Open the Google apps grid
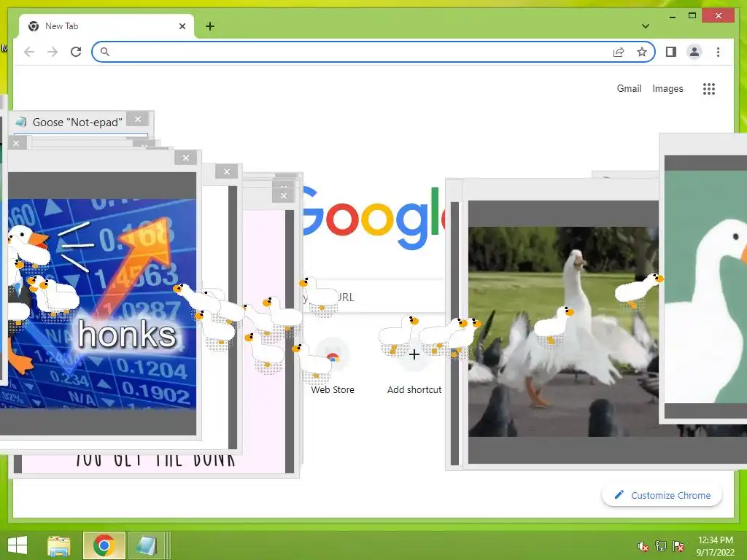Image resolution: width=747 pixels, height=560 pixels. click(x=709, y=88)
